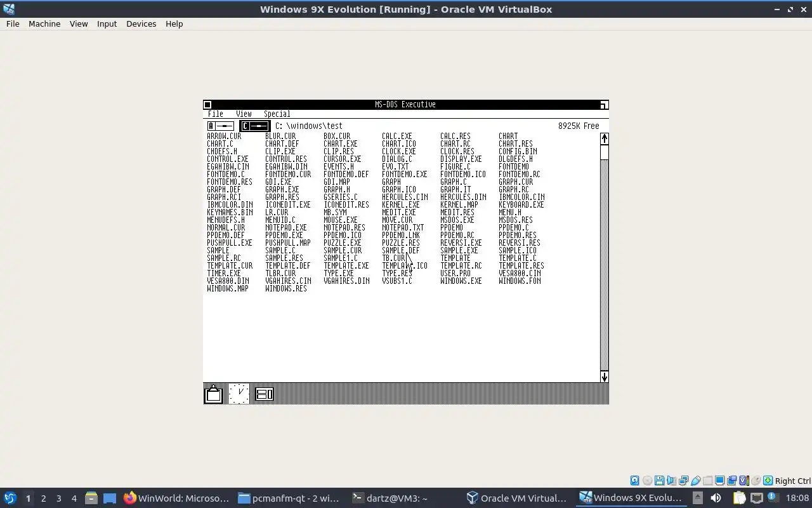This screenshot has height=508, width=812.
Task: Click the VirtualBox network status icon
Action: pyautogui.click(x=683, y=481)
